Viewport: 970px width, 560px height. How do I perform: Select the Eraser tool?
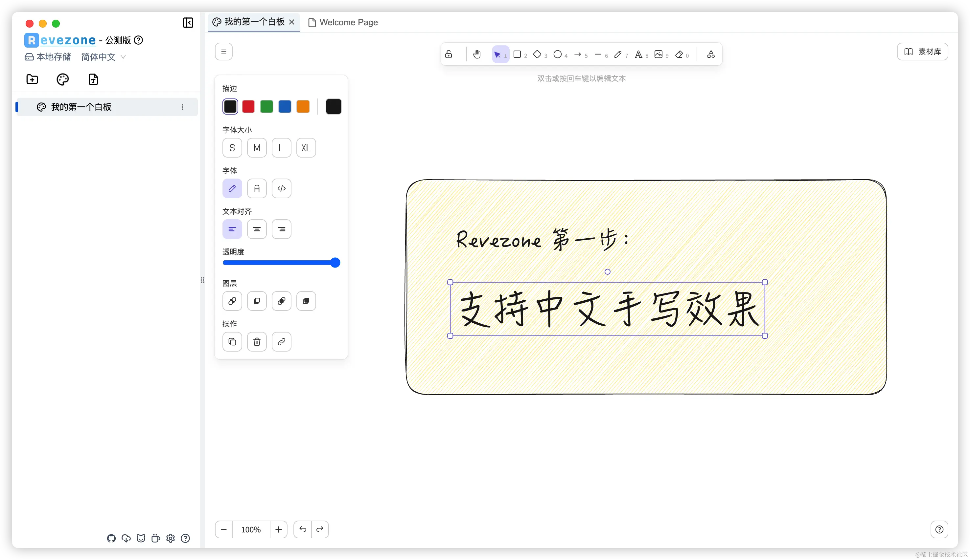tap(680, 54)
